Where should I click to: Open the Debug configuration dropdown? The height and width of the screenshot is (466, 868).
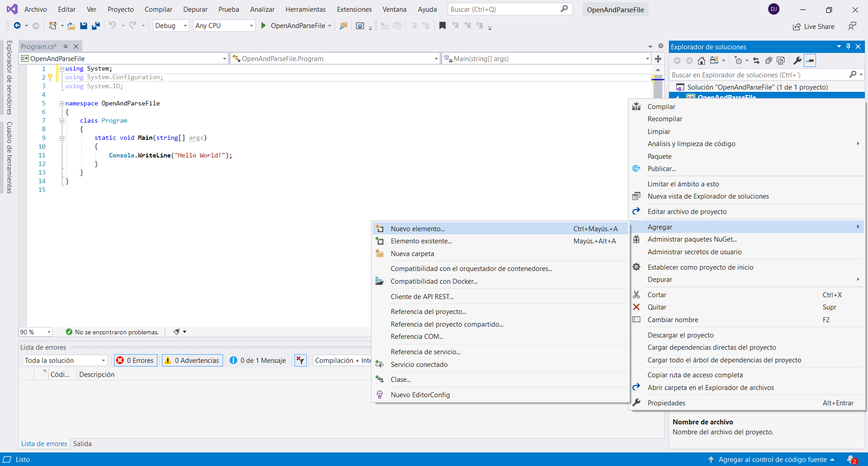coord(171,26)
